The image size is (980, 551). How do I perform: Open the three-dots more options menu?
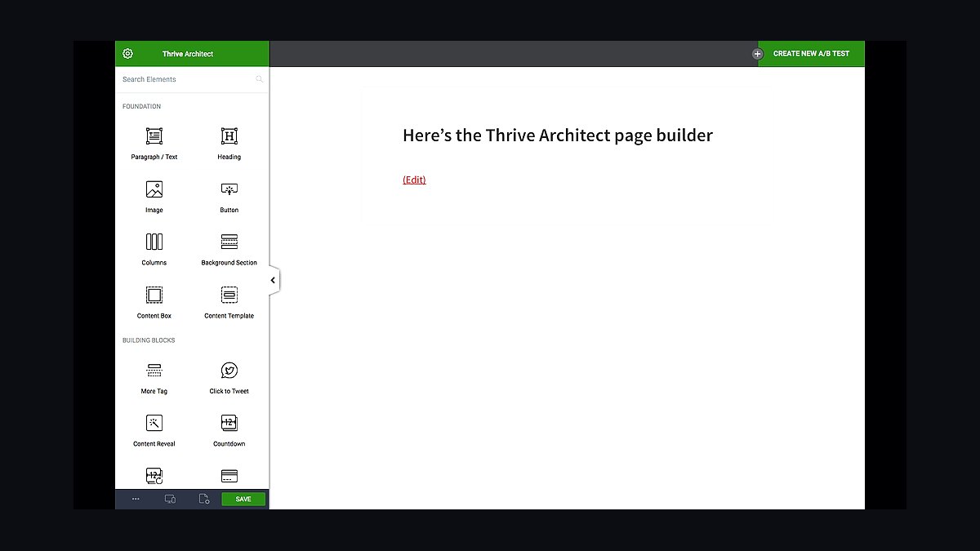point(136,499)
